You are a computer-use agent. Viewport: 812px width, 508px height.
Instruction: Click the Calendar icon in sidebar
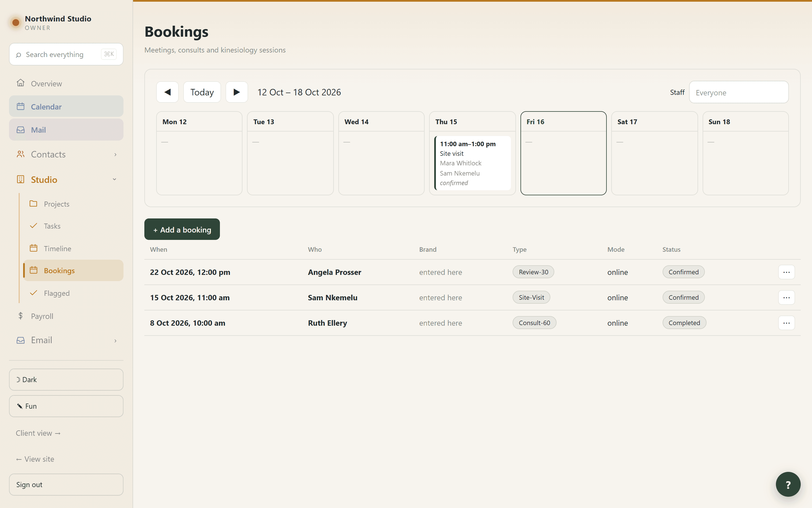point(21,106)
